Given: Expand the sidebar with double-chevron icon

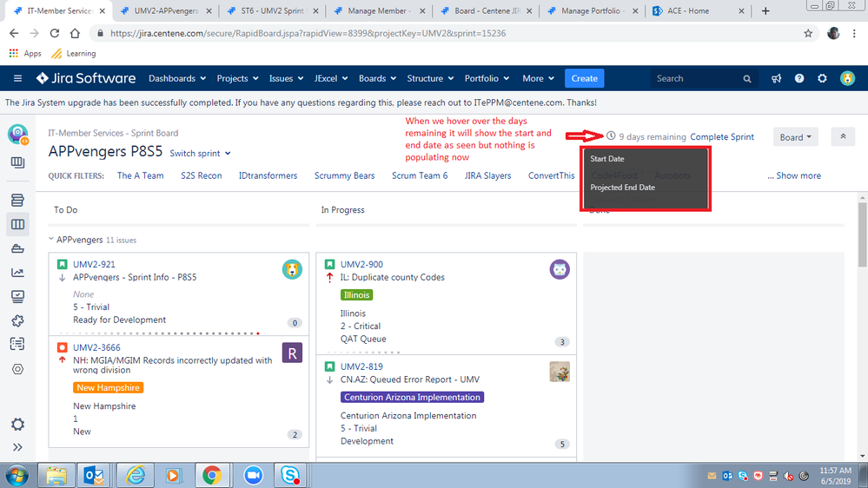Looking at the screenshot, I should (17, 447).
